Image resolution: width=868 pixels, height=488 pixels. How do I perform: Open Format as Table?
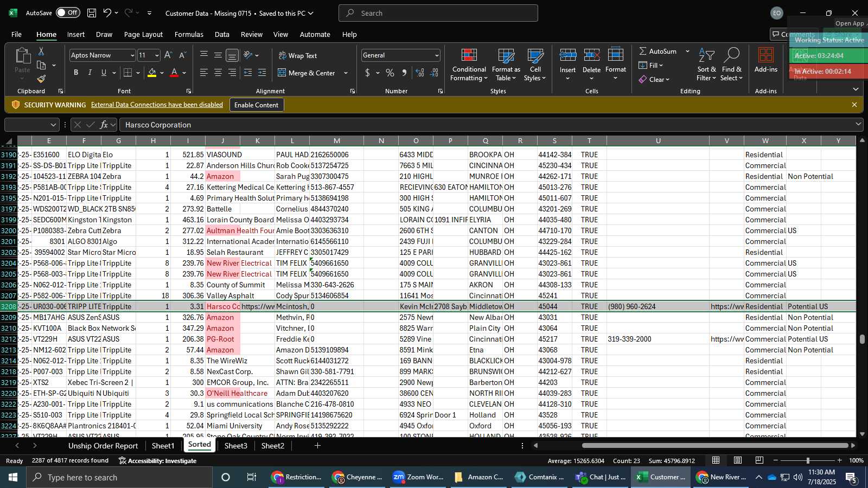click(x=506, y=65)
